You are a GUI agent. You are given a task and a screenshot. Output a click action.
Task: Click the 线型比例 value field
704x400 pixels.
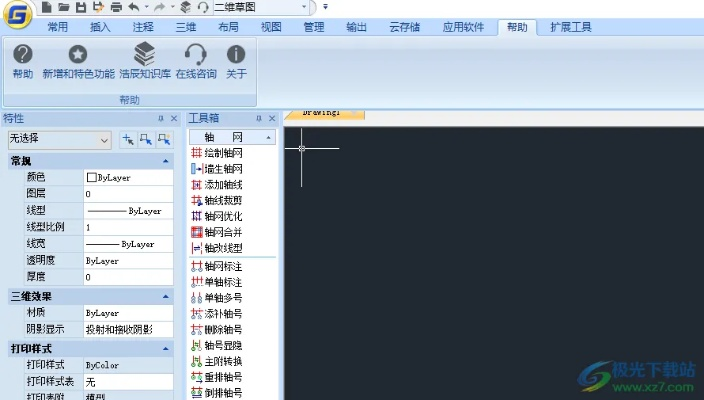[x=127, y=227]
